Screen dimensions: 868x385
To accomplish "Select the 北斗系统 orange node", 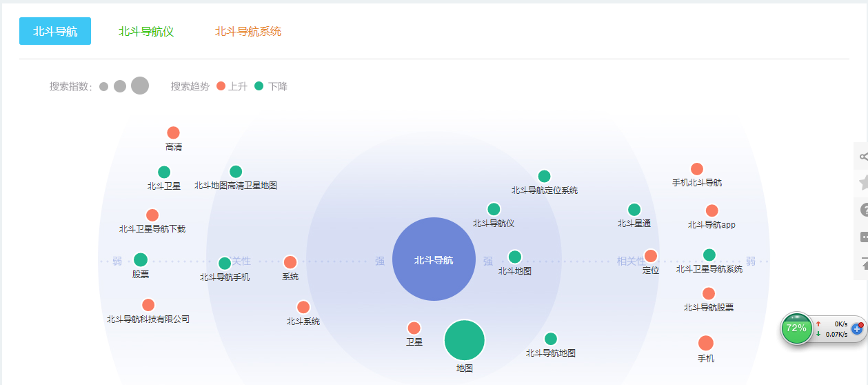I will [303, 307].
